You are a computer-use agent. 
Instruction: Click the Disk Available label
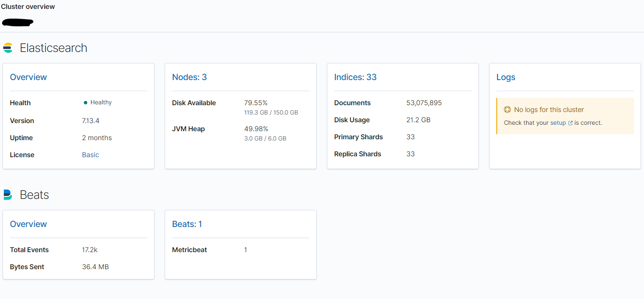194,103
